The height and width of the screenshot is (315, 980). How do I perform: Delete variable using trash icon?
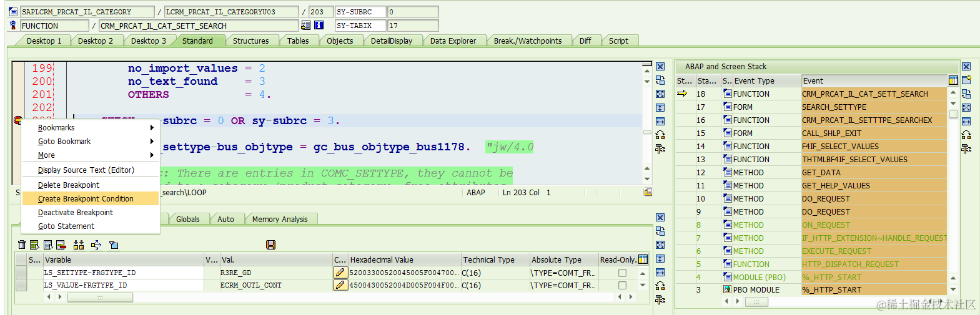(22, 245)
